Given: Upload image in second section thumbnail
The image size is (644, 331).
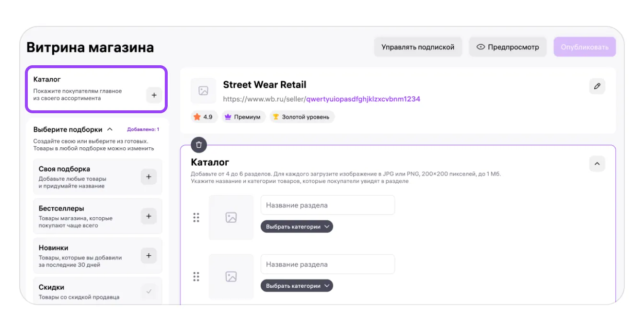Looking at the screenshot, I should pyautogui.click(x=231, y=277).
